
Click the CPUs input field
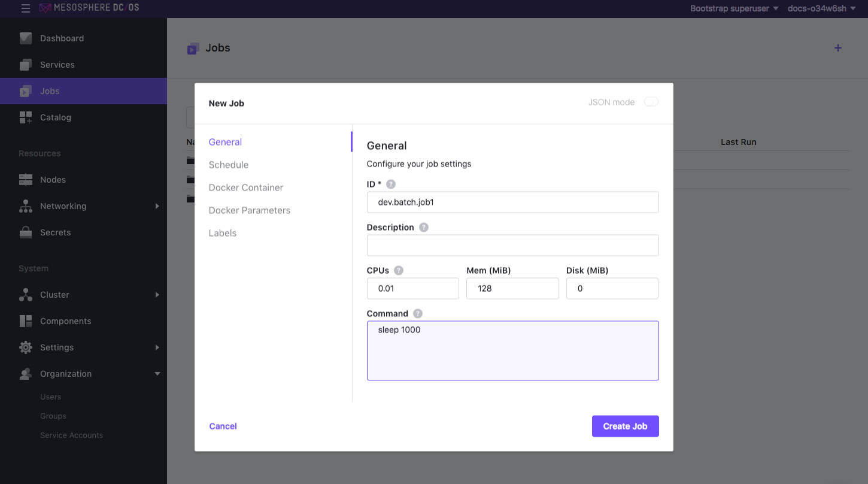[x=413, y=289]
